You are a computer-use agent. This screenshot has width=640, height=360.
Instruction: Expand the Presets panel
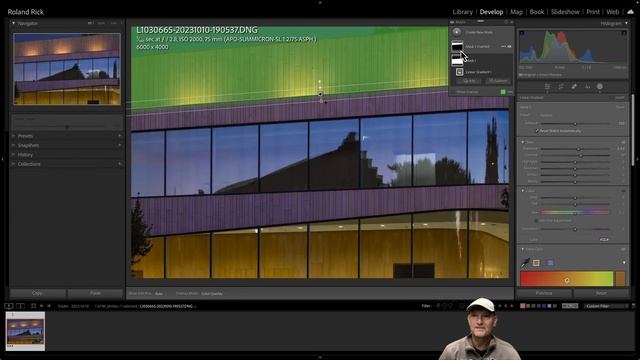tap(25, 136)
